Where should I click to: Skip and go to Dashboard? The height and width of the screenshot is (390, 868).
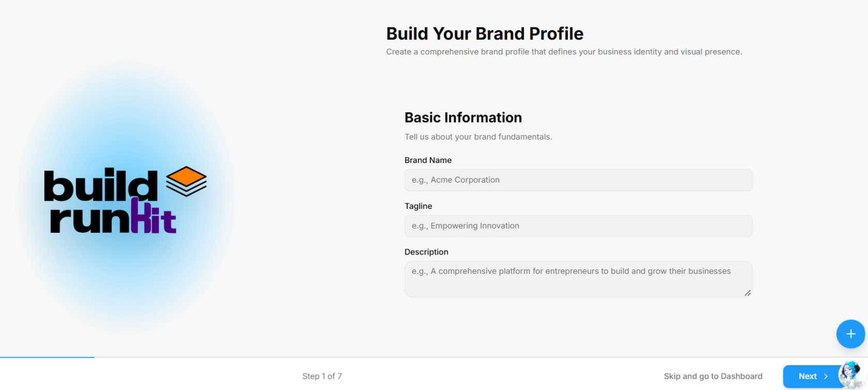[x=713, y=376]
